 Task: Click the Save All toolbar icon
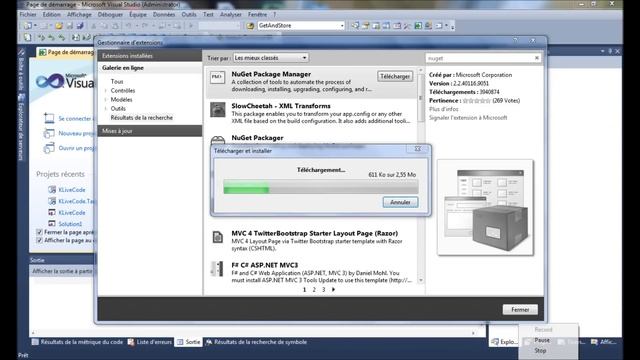pyautogui.click(x=80, y=26)
